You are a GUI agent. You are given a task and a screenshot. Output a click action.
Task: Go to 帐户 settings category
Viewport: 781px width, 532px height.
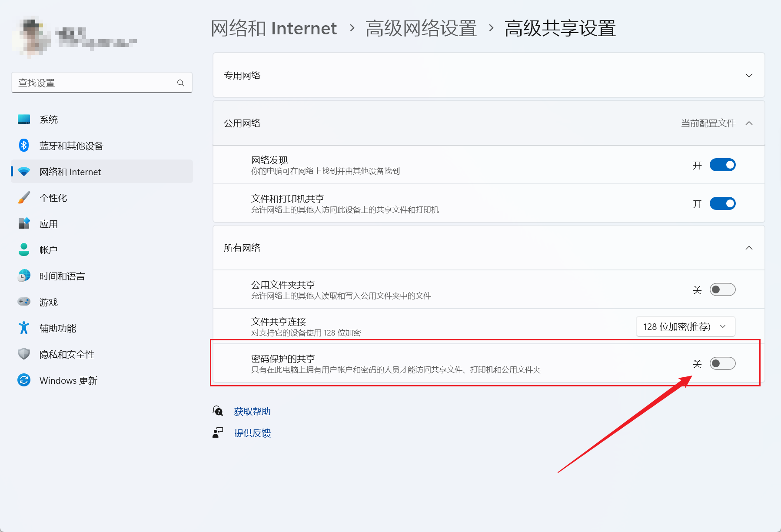[49, 250]
